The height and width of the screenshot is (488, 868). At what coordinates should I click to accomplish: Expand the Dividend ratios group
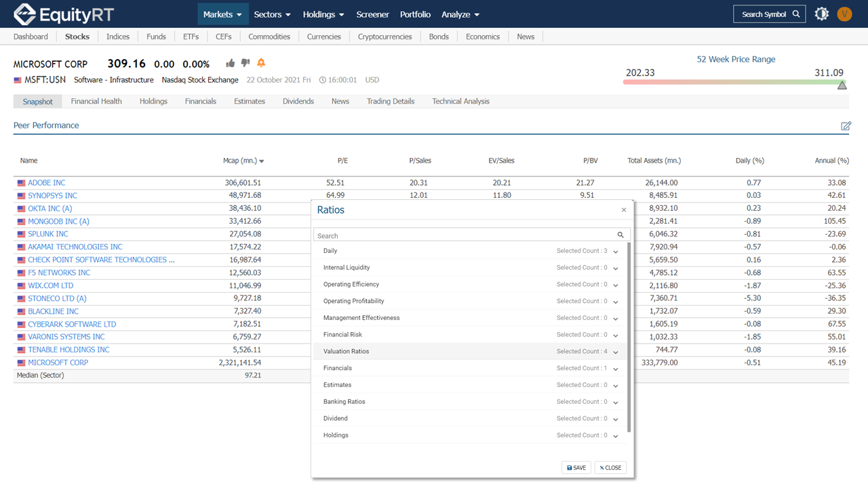click(616, 419)
